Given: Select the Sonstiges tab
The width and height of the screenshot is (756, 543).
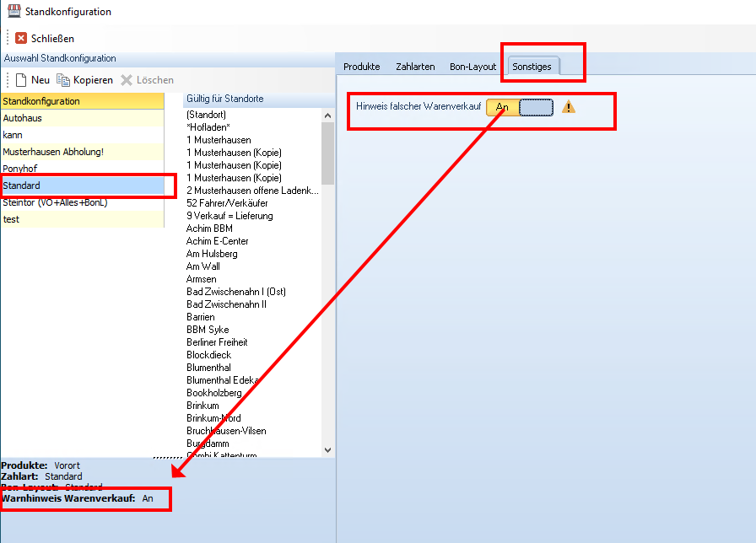Looking at the screenshot, I should (532, 67).
